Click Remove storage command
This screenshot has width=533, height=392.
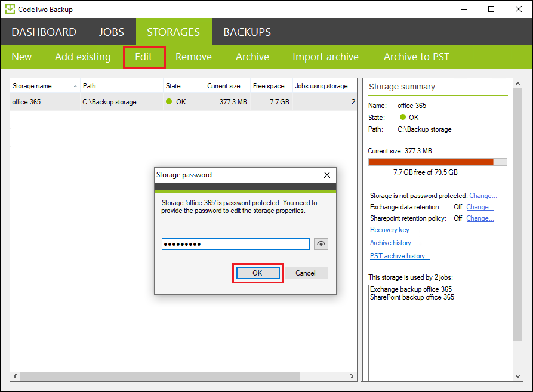[193, 57]
